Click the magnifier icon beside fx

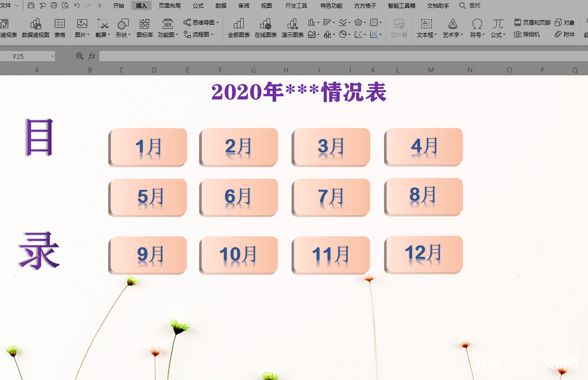[80, 56]
